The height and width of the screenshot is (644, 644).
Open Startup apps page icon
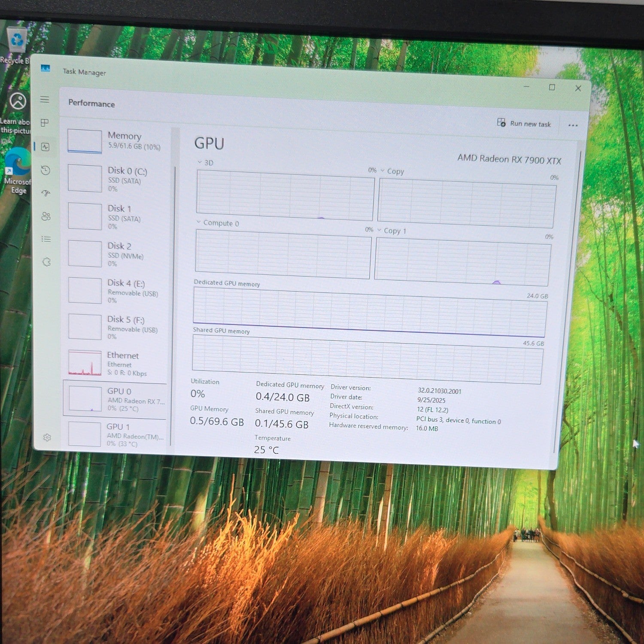[46, 193]
